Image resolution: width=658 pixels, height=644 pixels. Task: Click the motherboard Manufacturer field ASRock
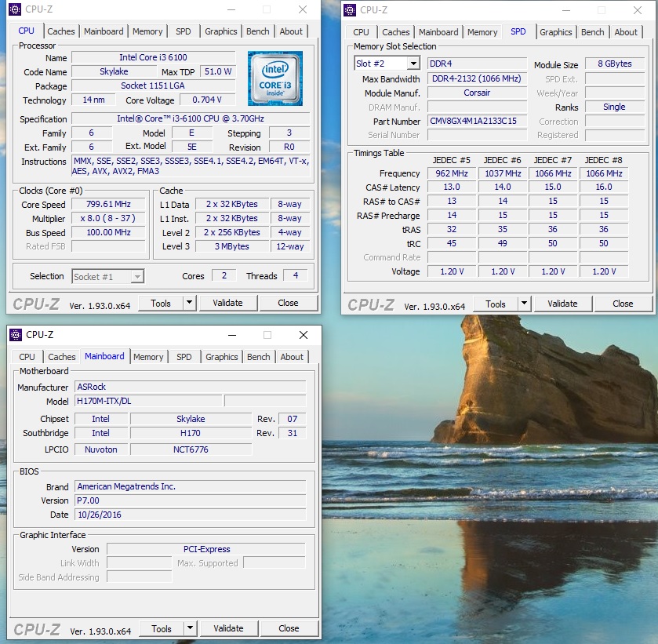coord(191,387)
